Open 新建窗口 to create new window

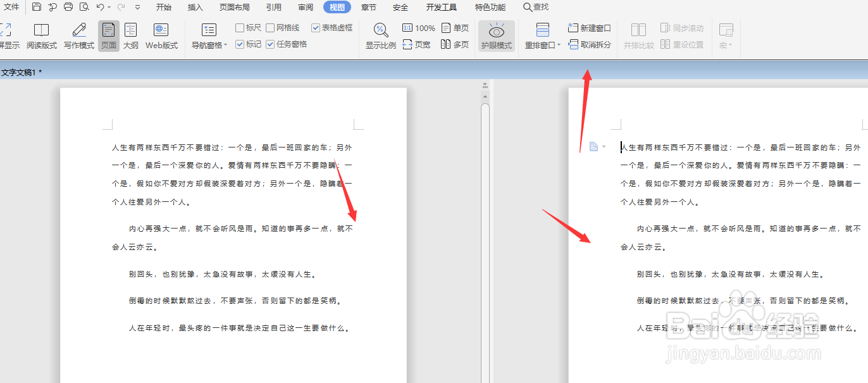tap(588, 28)
